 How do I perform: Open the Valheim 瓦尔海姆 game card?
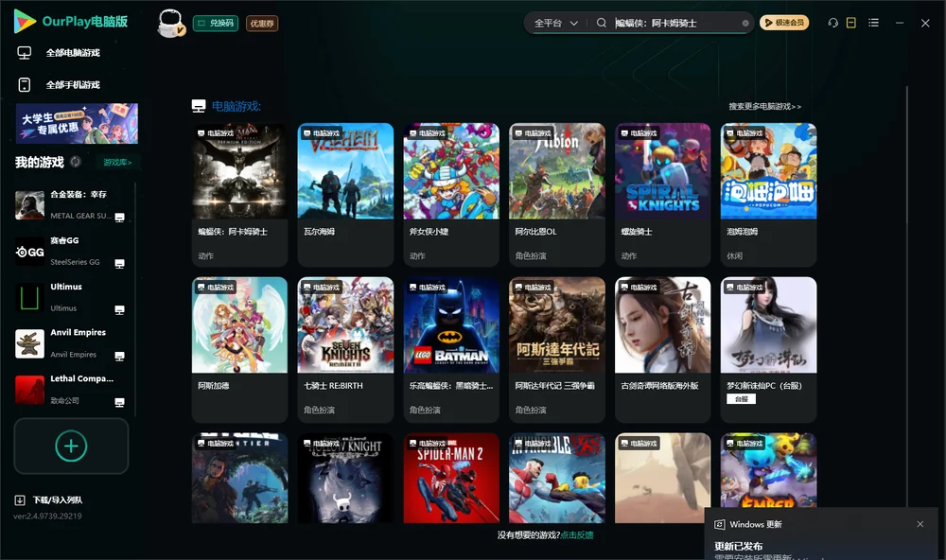click(345, 194)
